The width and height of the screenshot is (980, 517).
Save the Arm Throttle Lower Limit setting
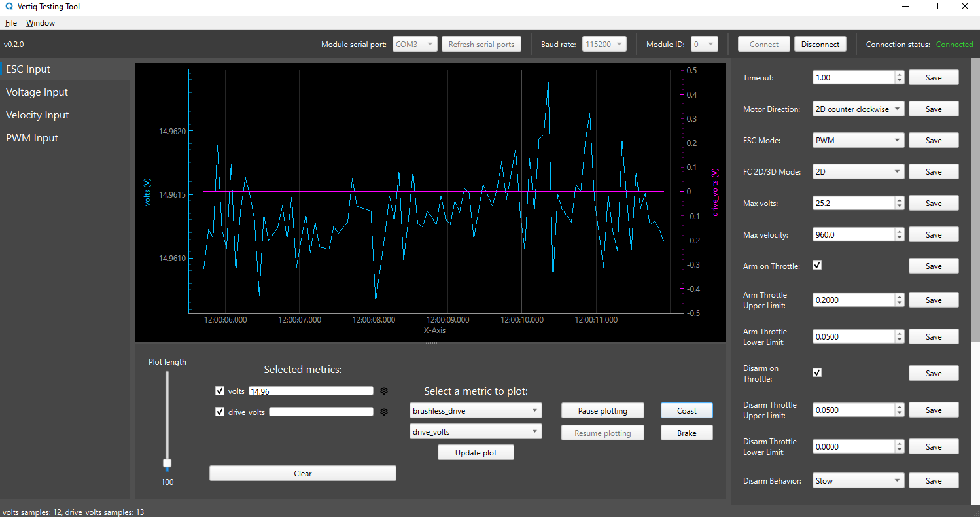pyautogui.click(x=934, y=337)
